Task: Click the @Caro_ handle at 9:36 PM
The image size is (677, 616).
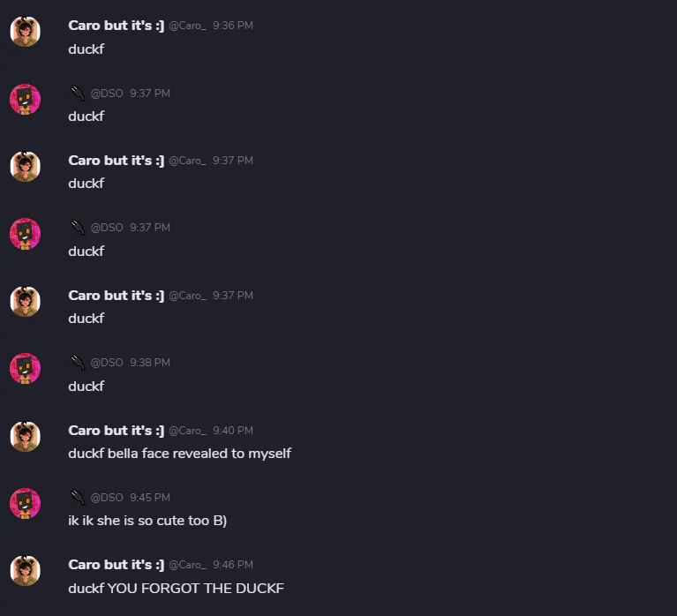Action: [187, 26]
